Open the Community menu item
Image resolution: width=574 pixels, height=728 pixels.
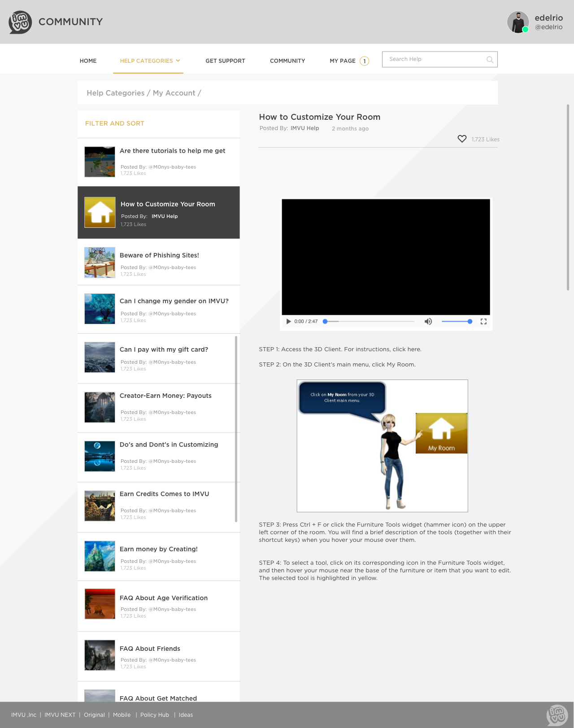coord(287,61)
